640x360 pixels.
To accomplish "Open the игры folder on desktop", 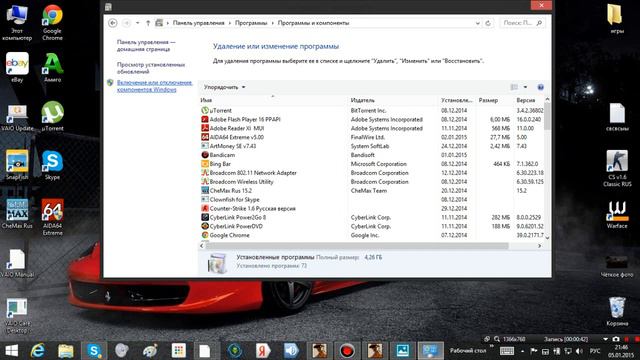I will (615, 18).
